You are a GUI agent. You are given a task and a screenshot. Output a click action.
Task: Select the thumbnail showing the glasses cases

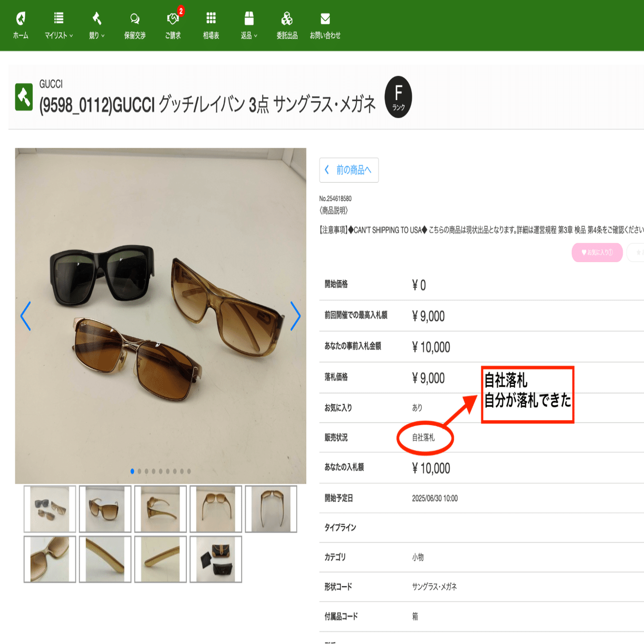tap(215, 559)
